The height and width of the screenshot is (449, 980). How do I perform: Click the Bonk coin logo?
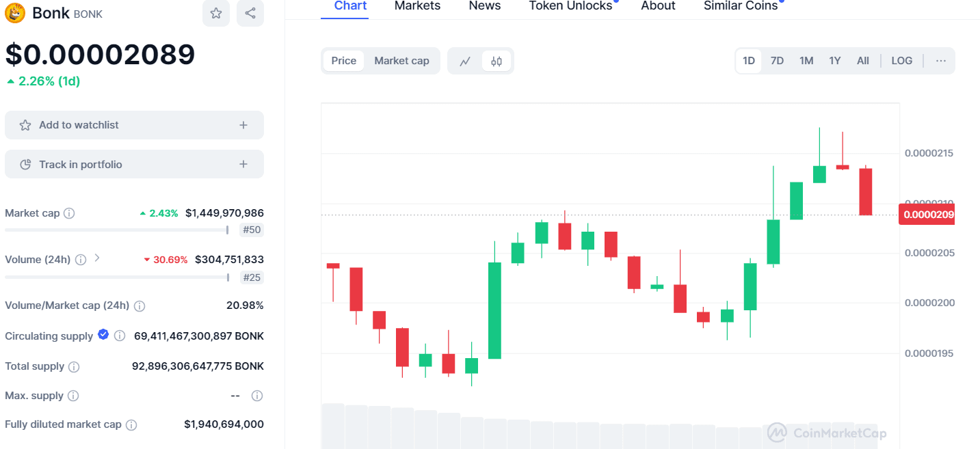(x=14, y=12)
